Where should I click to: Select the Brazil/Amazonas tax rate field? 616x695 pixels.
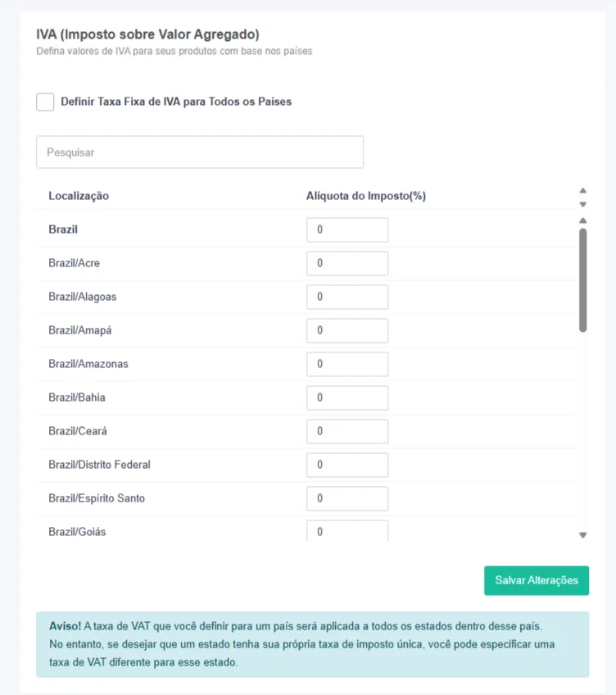(x=347, y=365)
